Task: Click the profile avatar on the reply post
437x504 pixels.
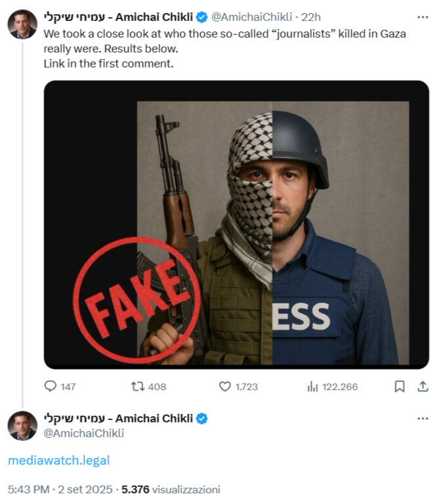Action: pos(22,425)
